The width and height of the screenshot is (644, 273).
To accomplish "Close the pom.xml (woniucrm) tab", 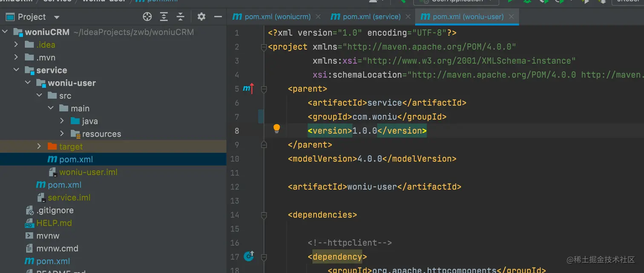I will (317, 17).
